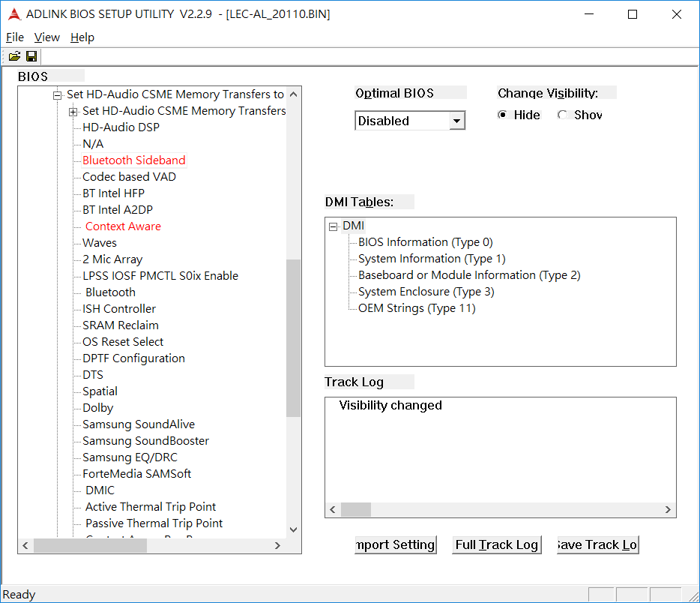This screenshot has width=700, height=603.
Task: Select Samsung EQ/DRC item
Action: click(130, 457)
